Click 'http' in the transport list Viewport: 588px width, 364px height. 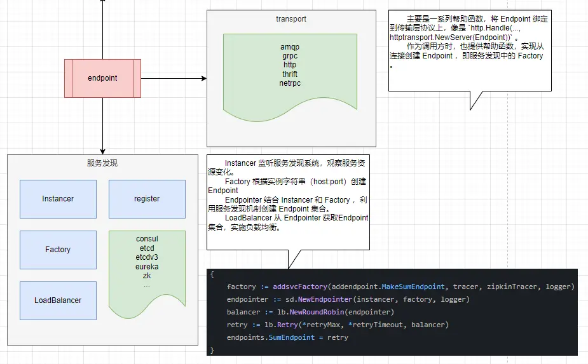click(290, 65)
